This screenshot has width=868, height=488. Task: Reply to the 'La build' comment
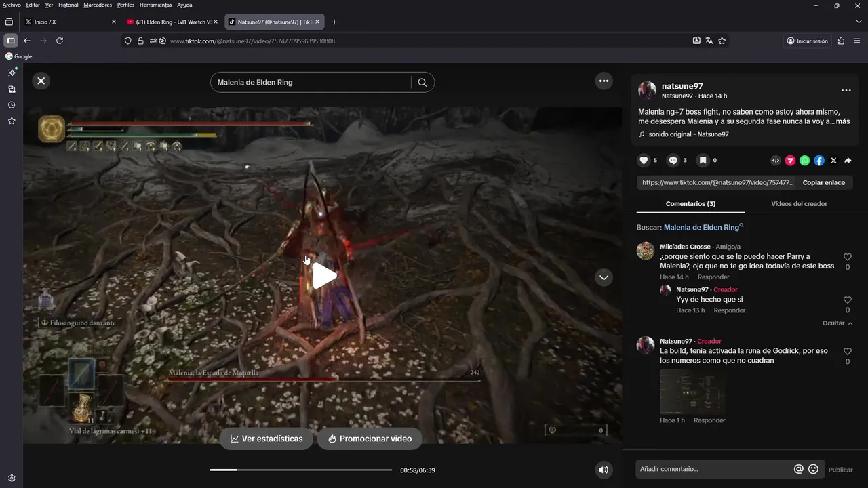pyautogui.click(x=709, y=420)
